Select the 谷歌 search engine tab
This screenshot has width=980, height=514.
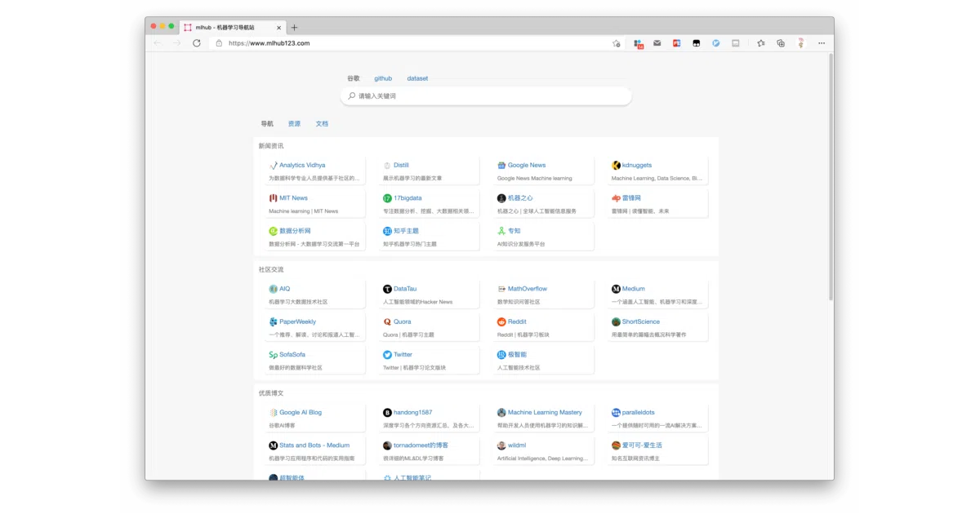click(x=354, y=78)
